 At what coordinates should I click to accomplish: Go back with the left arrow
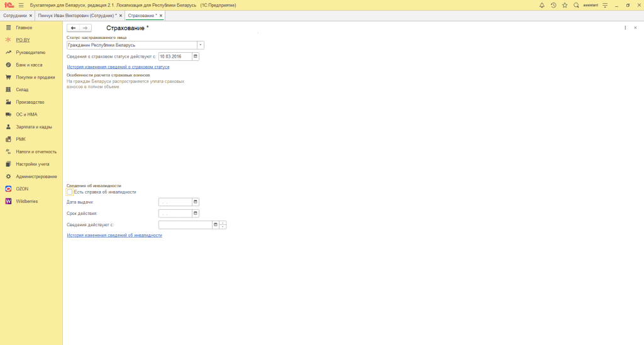(x=73, y=28)
